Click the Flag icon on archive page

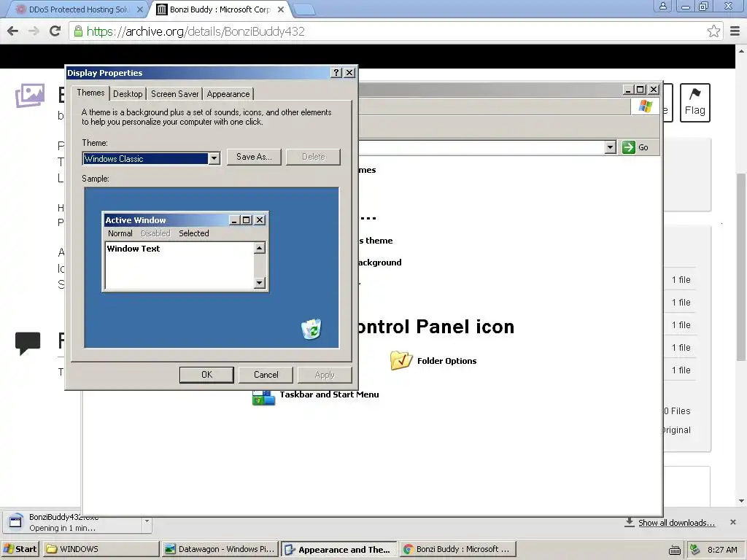(x=694, y=103)
